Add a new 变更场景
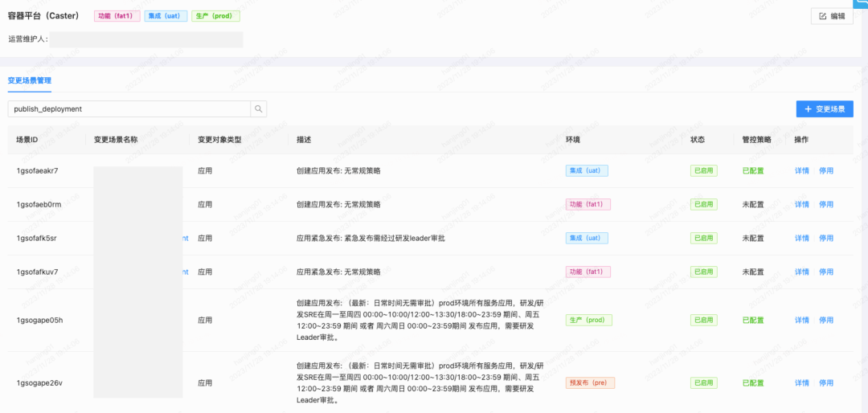The height and width of the screenshot is (413, 868). 825,109
